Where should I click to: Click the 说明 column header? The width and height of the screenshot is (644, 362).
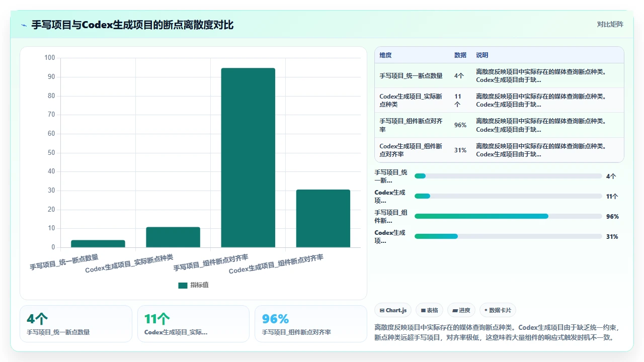click(x=482, y=55)
